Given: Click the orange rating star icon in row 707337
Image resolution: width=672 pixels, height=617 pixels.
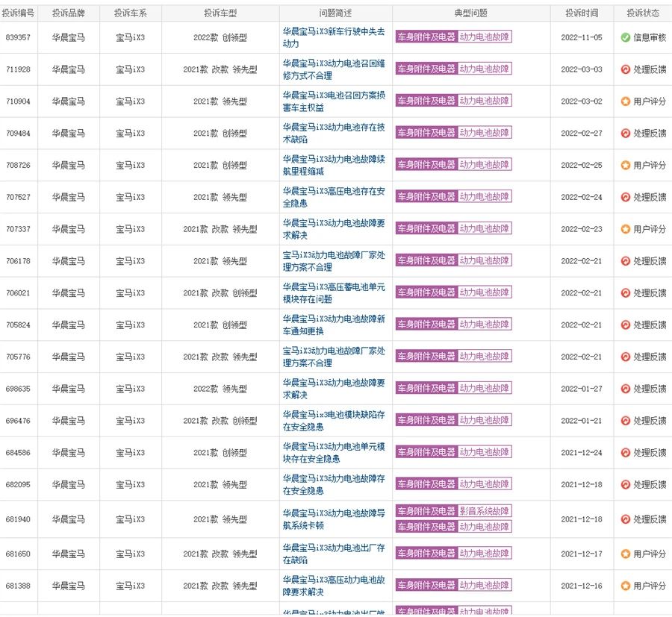Looking at the screenshot, I should point(625,229).
